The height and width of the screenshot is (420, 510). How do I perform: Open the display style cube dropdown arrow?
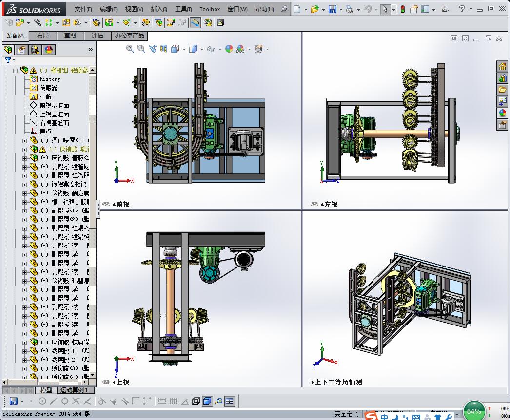pos(202,49)
